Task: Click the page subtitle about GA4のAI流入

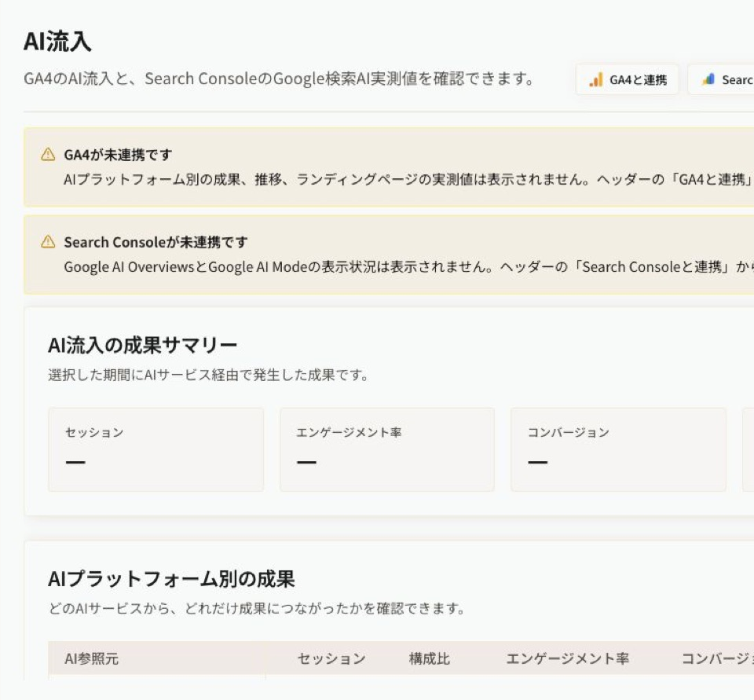Action: point(280,79)
